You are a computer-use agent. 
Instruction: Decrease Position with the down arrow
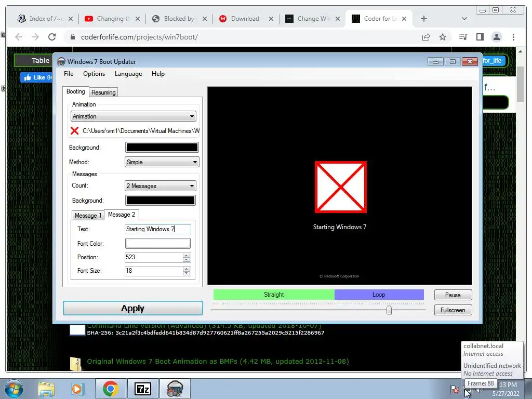[187, 260]
